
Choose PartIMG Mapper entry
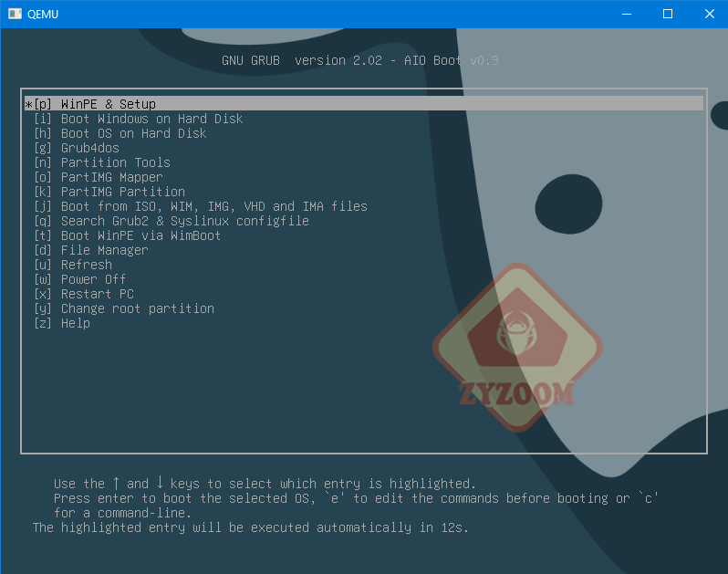pos(99,177)
